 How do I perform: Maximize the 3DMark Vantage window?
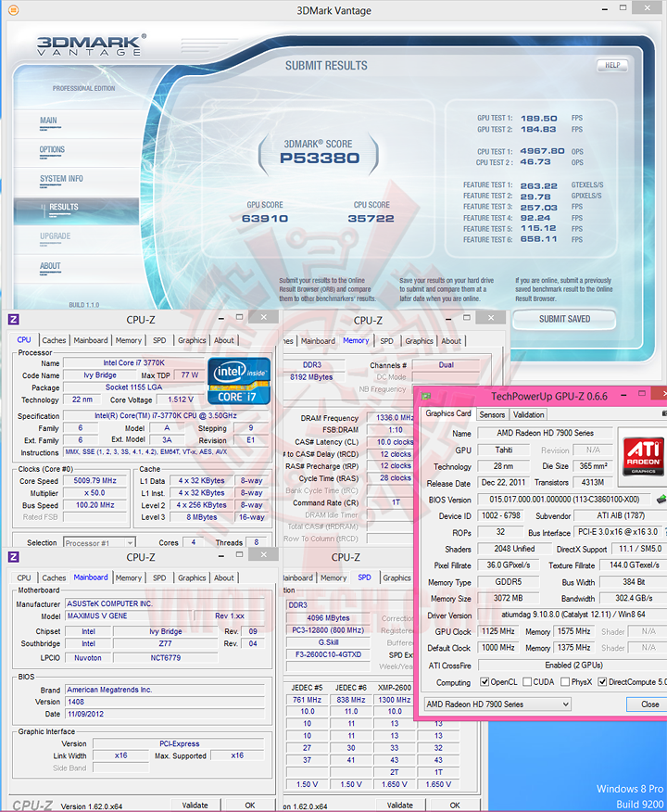coord(623,7)
